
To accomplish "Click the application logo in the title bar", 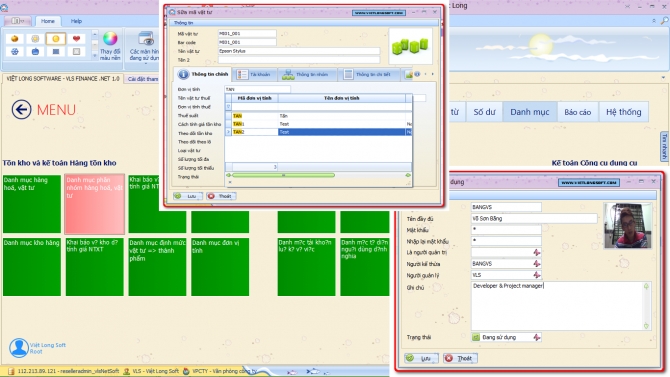I will click(x=4, y=8).
